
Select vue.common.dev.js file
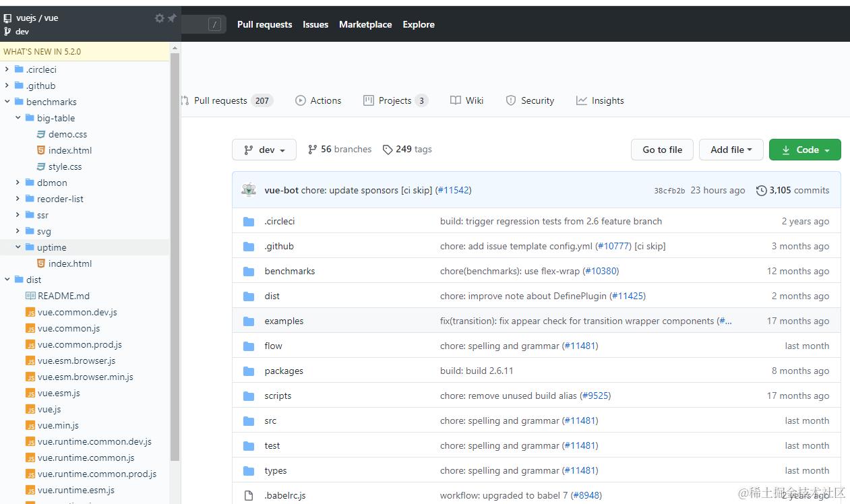[78, 312]
